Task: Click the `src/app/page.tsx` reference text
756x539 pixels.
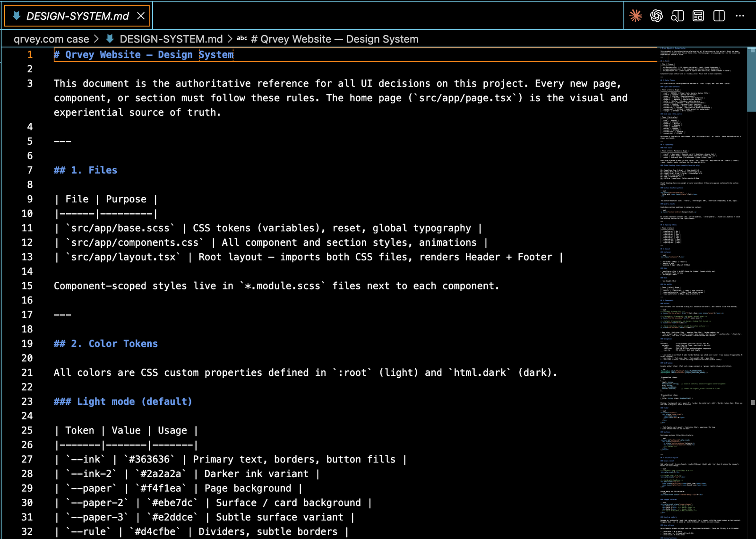Action: tap(468, 98)
